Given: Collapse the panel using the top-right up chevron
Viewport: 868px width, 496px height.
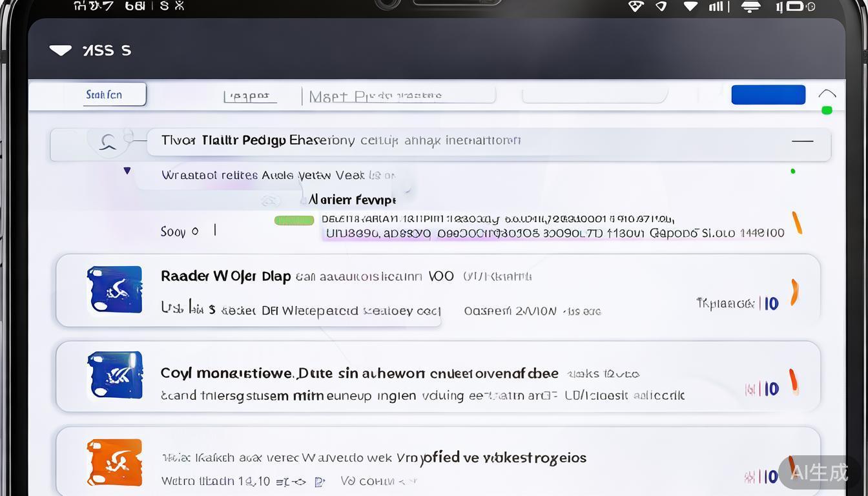Looking at the screenshot, I should point(827,94).
